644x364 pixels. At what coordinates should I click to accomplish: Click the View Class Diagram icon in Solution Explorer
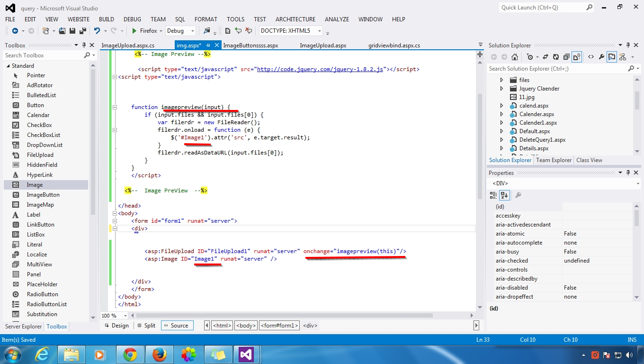click(x=622, y=57)
